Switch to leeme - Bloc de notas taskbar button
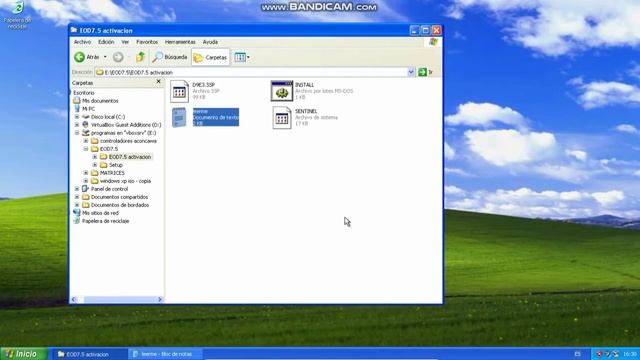640x360 pixels. click(165, 354)
